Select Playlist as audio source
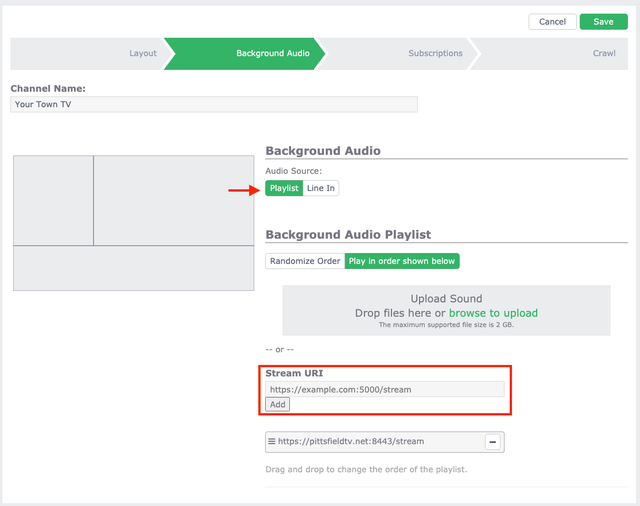The height and width of the screenshot is (506, 640). coord(284,188)
